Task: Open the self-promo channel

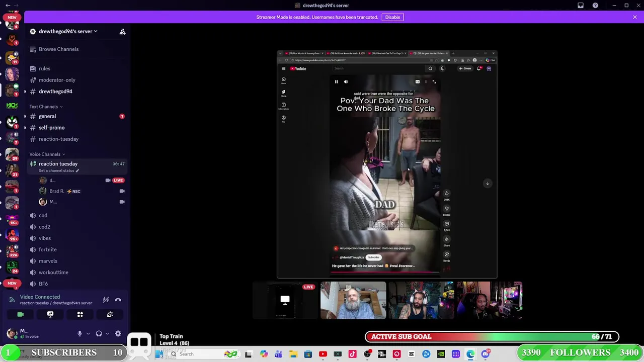Action: [76, 128]
